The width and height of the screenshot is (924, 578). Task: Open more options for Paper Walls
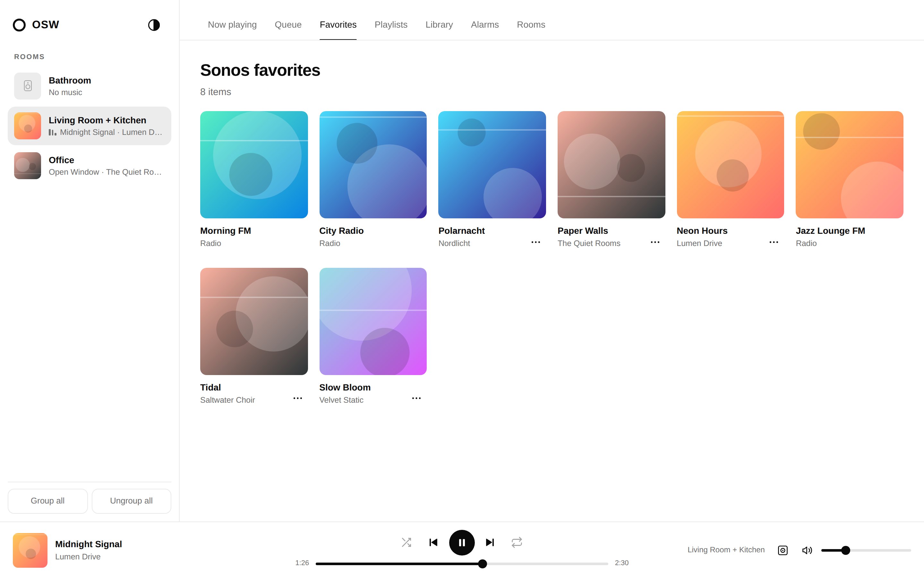(655, 242)
